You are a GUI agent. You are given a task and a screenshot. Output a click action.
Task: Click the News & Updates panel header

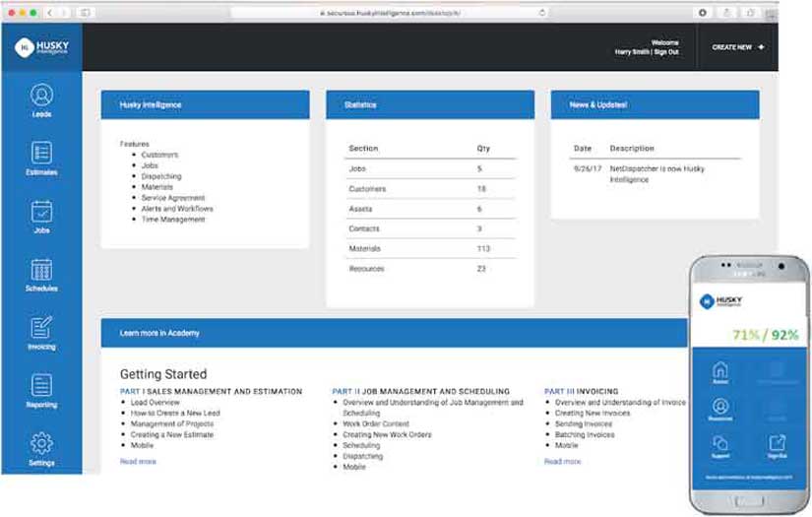(x=656, y=104)
